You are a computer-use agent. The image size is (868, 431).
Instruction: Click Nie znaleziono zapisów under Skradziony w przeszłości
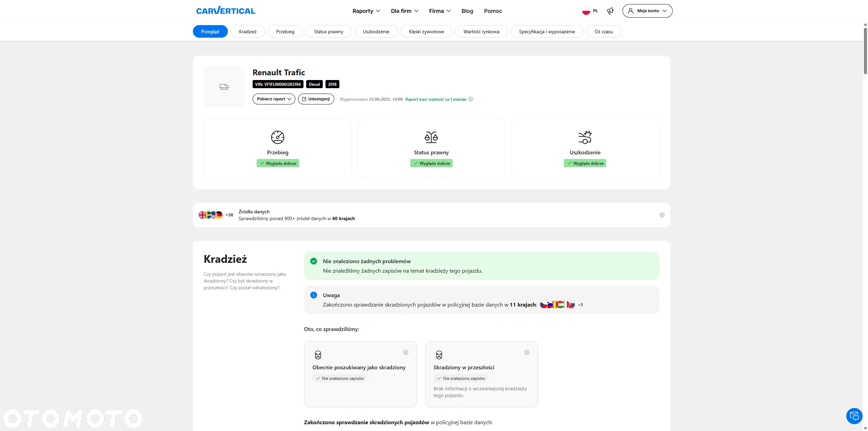point(461,378)
